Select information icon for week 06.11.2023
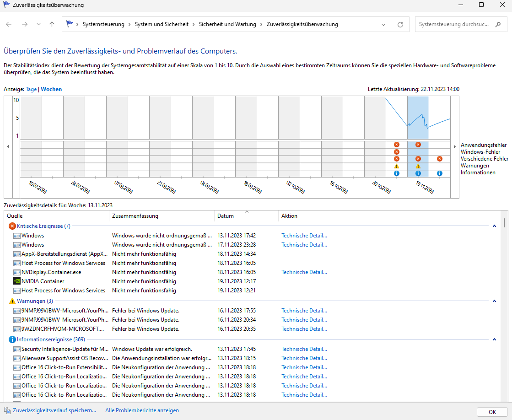512x420 pixels. pyautogui.click(x=396, y=173)
